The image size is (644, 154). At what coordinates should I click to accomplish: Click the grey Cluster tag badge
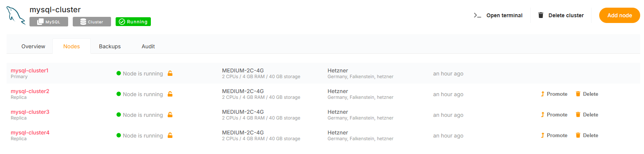click(x=92, y=22)
